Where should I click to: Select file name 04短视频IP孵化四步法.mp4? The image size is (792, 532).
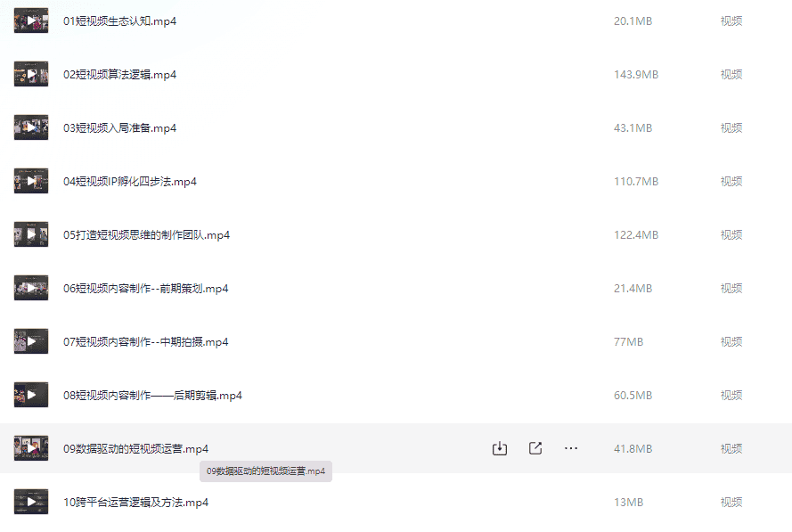click(x=130, y=182)
